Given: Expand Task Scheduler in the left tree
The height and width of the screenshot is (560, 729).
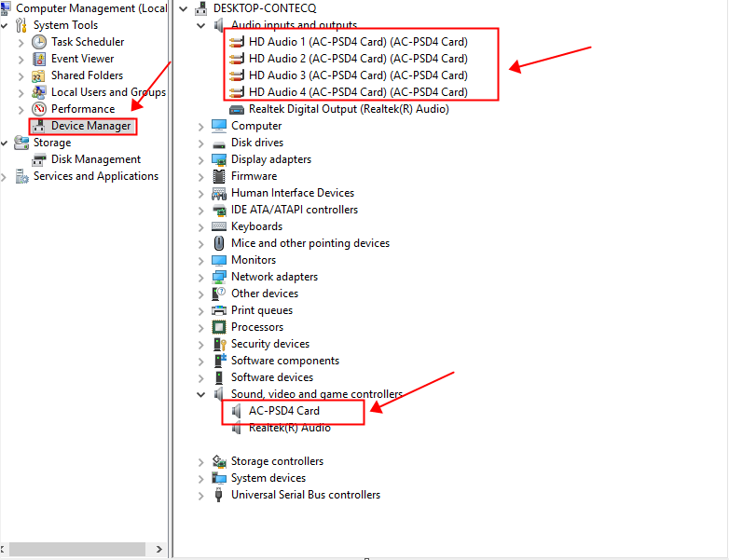Looking at the screenshot, I should [x=21, y=43].
